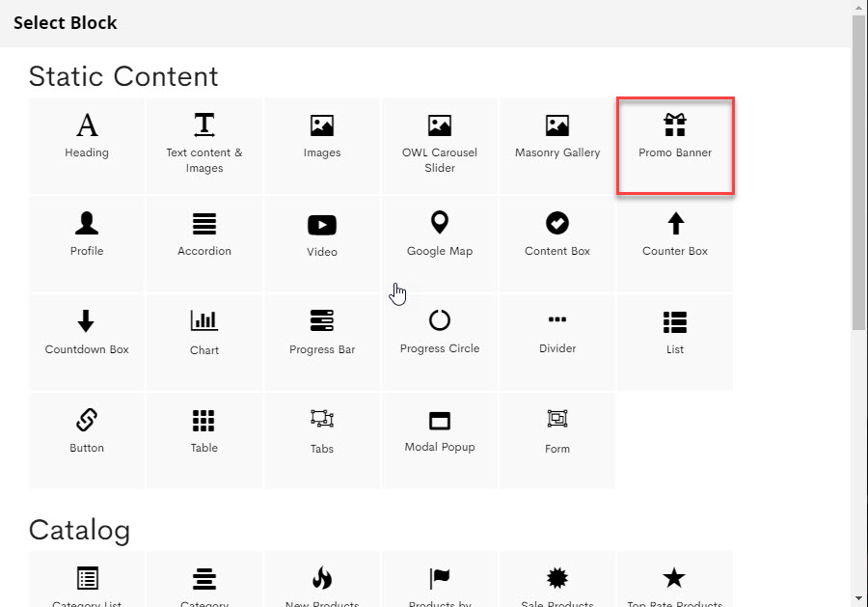Pick the List block

(x=675, y=343)
